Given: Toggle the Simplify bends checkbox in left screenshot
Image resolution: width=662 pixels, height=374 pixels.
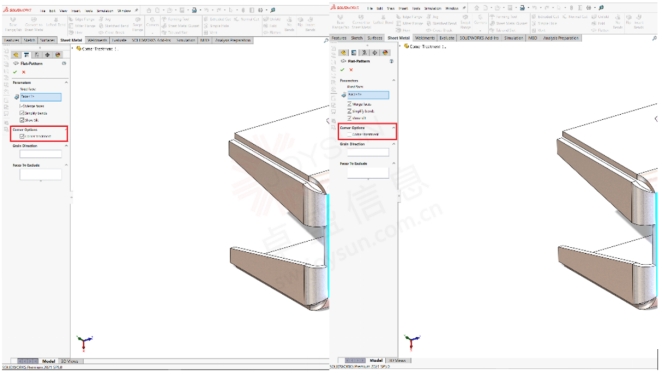Looking at the screenshot, I should pos(22,113).
